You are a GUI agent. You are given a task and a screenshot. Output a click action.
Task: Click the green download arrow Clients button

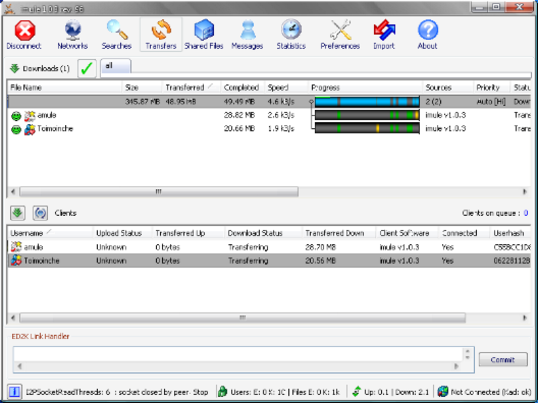17,213
